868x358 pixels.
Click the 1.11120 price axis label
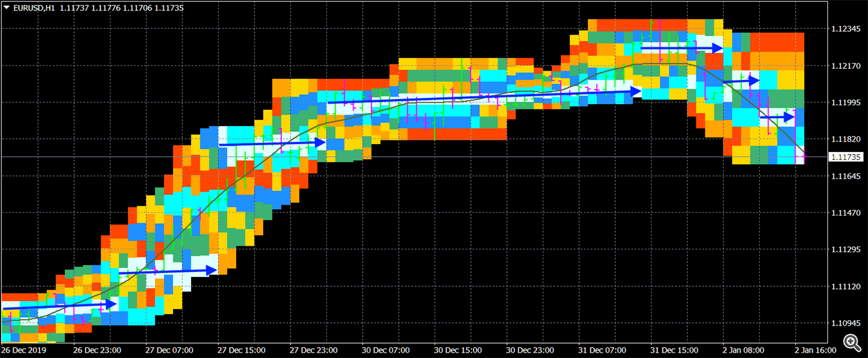click(x=845, y=286)
